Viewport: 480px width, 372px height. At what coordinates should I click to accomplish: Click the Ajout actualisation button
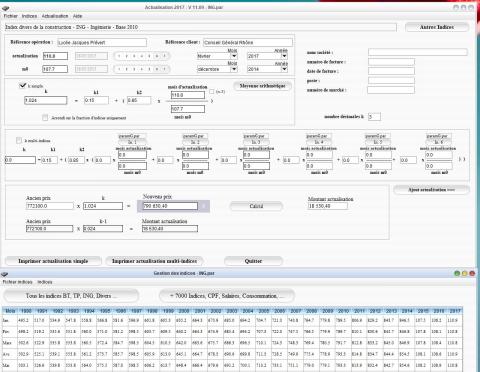point(431,190)
